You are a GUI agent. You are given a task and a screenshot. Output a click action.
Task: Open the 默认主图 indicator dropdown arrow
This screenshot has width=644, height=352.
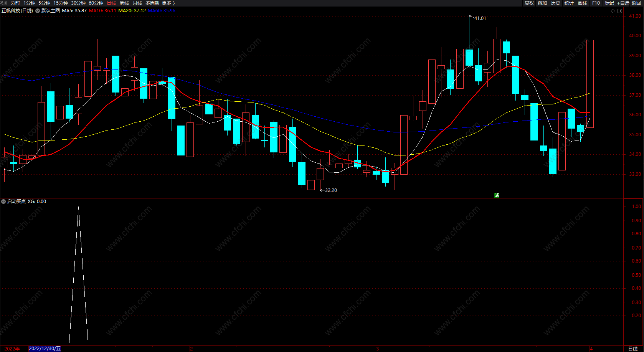pyautogui.click(x=38, y=11)
